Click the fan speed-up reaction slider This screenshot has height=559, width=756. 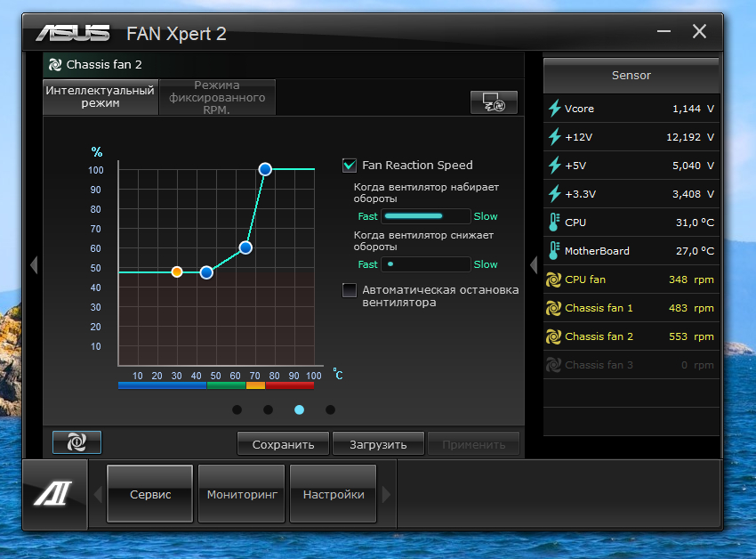[x=426, y=216]
